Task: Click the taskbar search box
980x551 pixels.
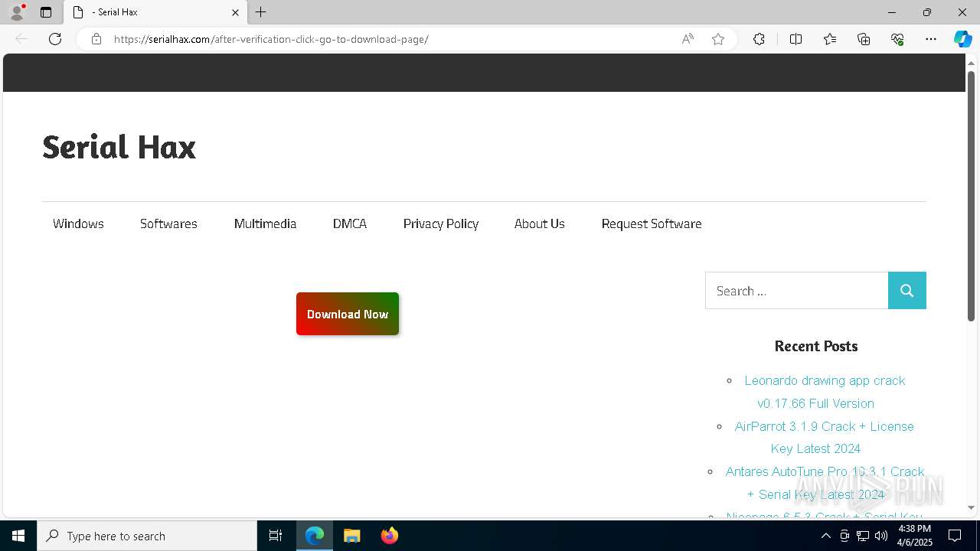Action: point(147,536)
